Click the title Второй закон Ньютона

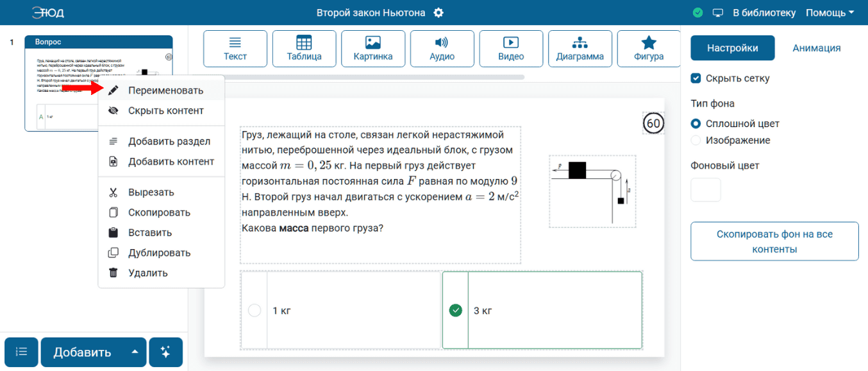(x=372, y=13)
